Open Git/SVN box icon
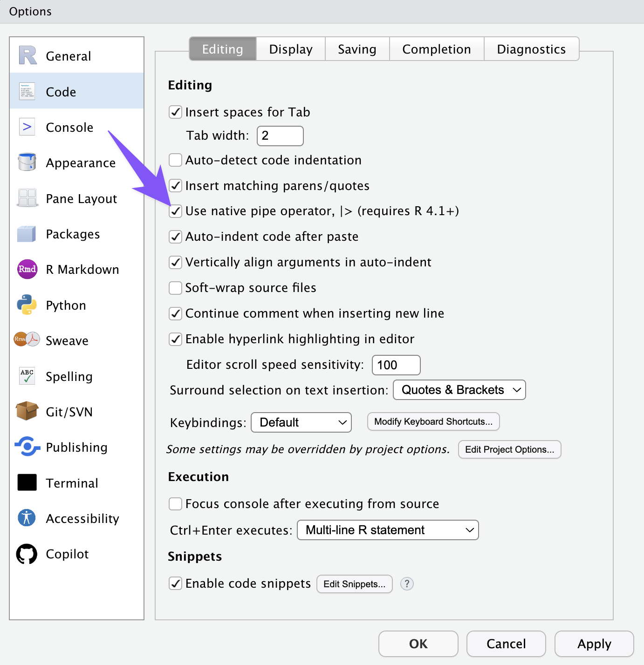The image size is (644, 665). pos(27,412)
